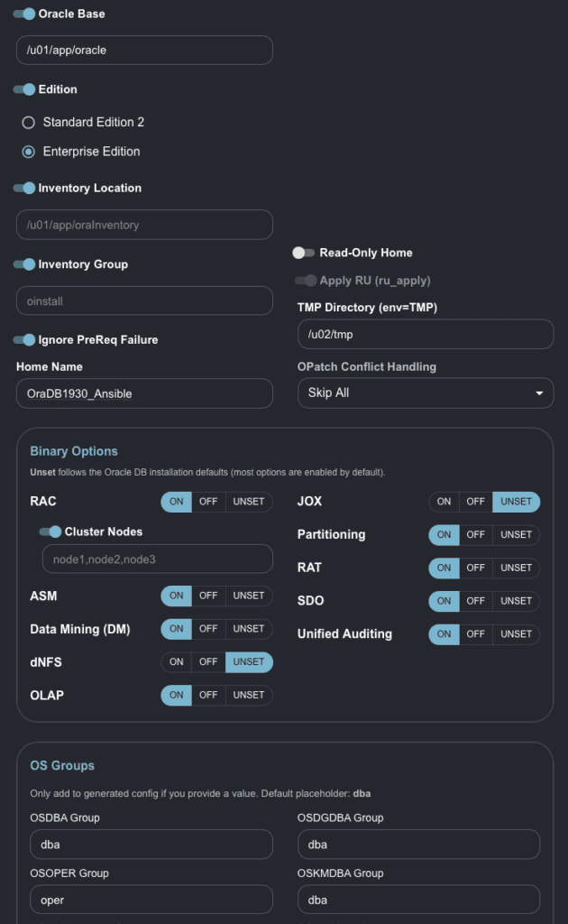Turn off Ignore PreReq Failure switch

pyautogui.click(x=24, y=340)
